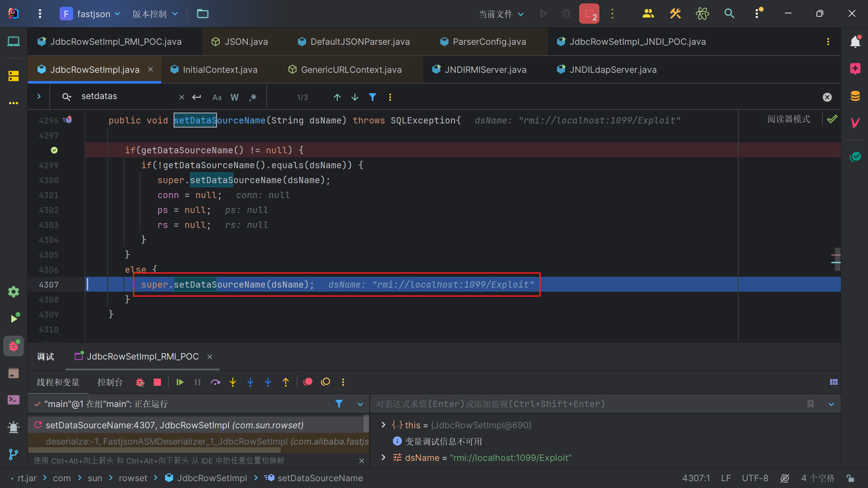Expand the dsName variable node

[x=383, y=457]
